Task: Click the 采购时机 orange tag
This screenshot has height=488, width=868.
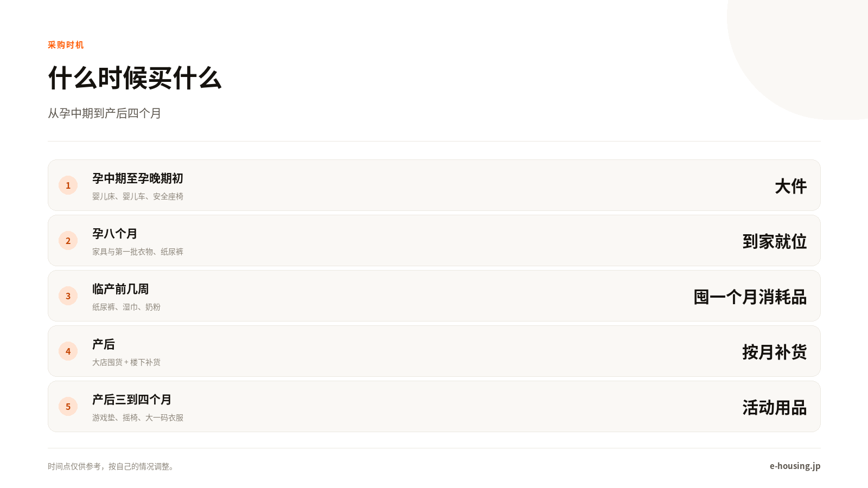Action: [x=66, y=45]
